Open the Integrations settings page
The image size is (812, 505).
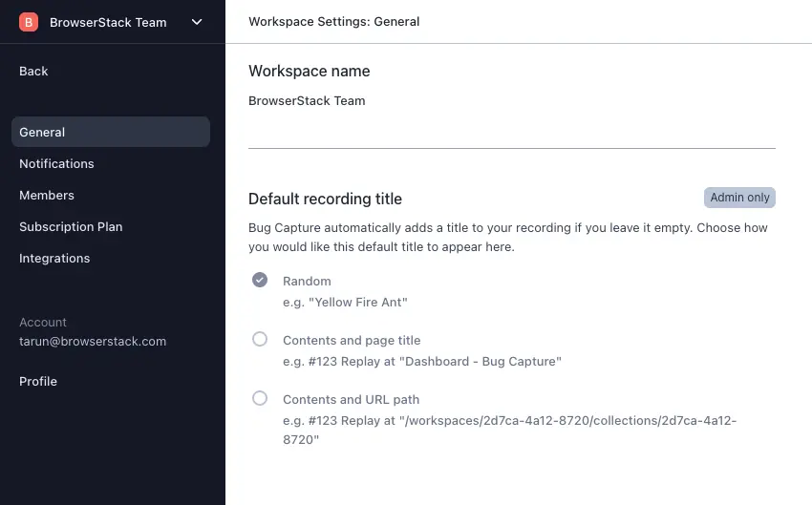pos(54,258)
